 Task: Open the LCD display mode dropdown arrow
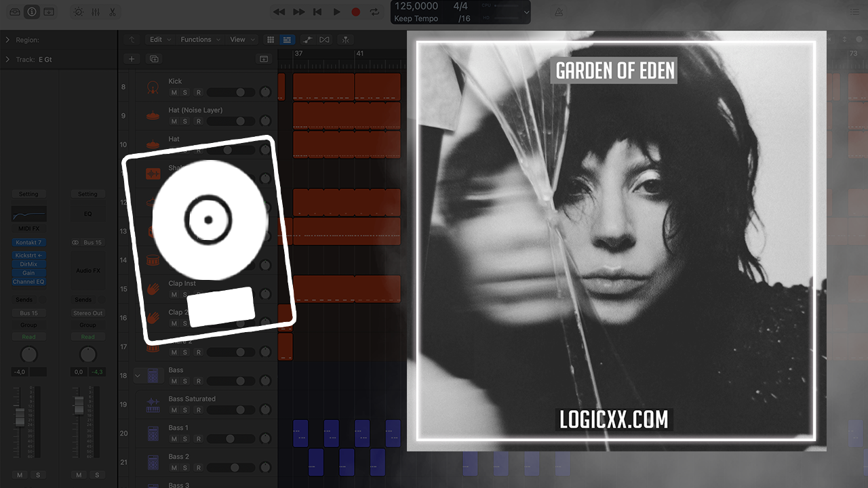click(526, 12)
